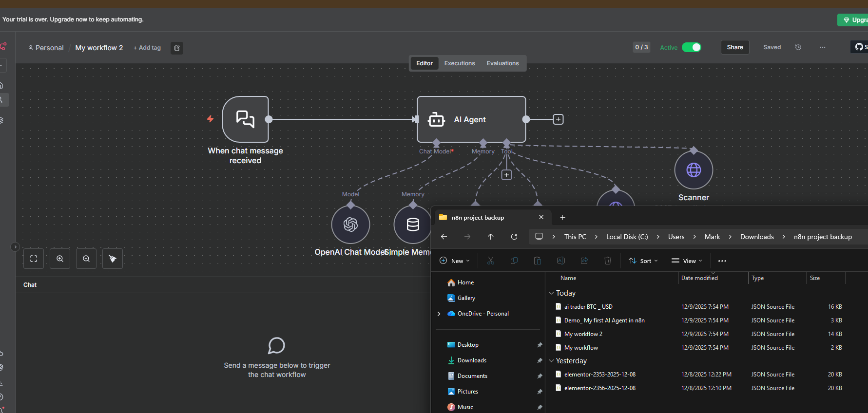Add a new File Explorer tab
868x413 pixels.
[x=562, y=218]
